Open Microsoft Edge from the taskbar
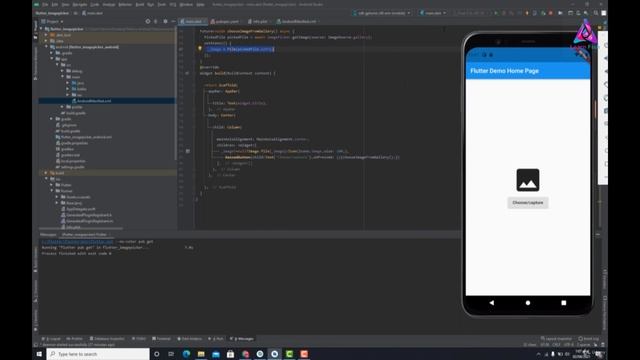The image size is (640, 360). pos(187,354)
